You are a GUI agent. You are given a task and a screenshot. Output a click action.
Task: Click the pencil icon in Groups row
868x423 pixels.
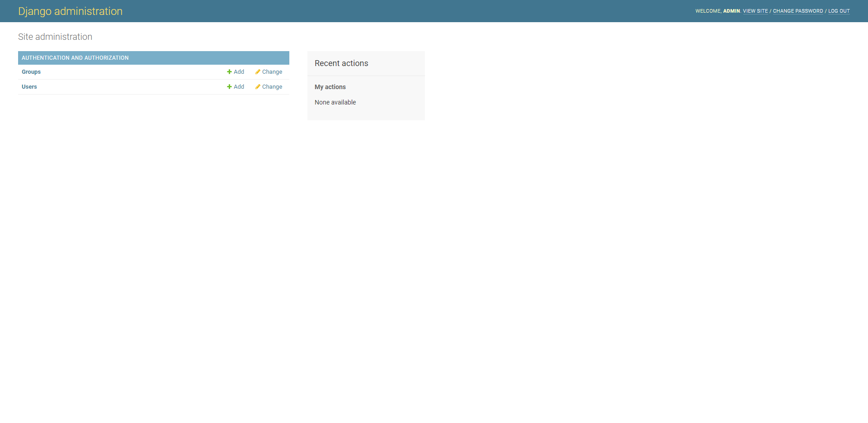[x=258, y=72]
